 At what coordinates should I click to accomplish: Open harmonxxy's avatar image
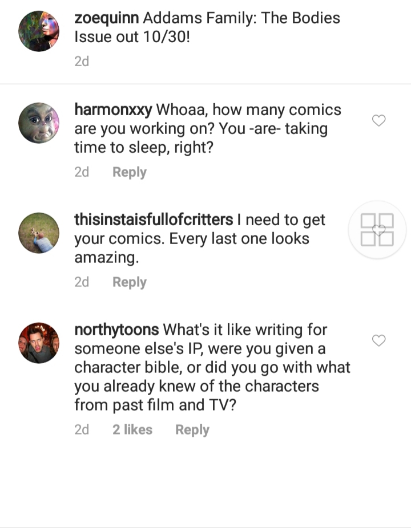tap(39, 123)
